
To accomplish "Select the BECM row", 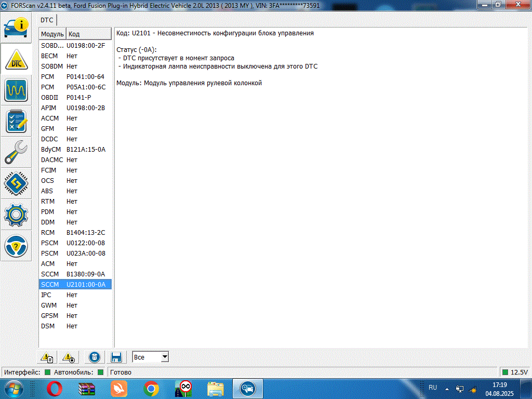I will 75,56.
